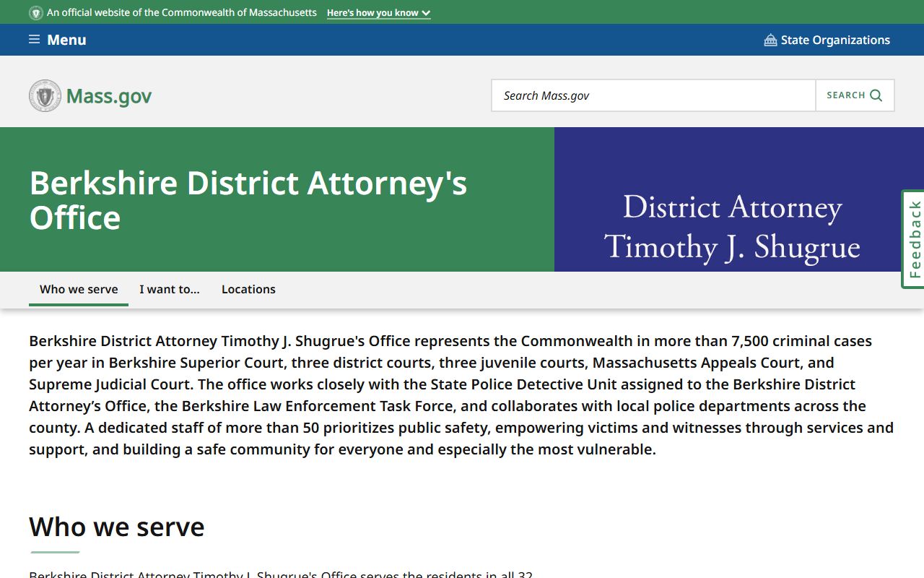Image resolution: width=924 pixels, height=578 pixels.
Task: Click the small seal icon in the official website banner
Action: (x=36, y=12)
